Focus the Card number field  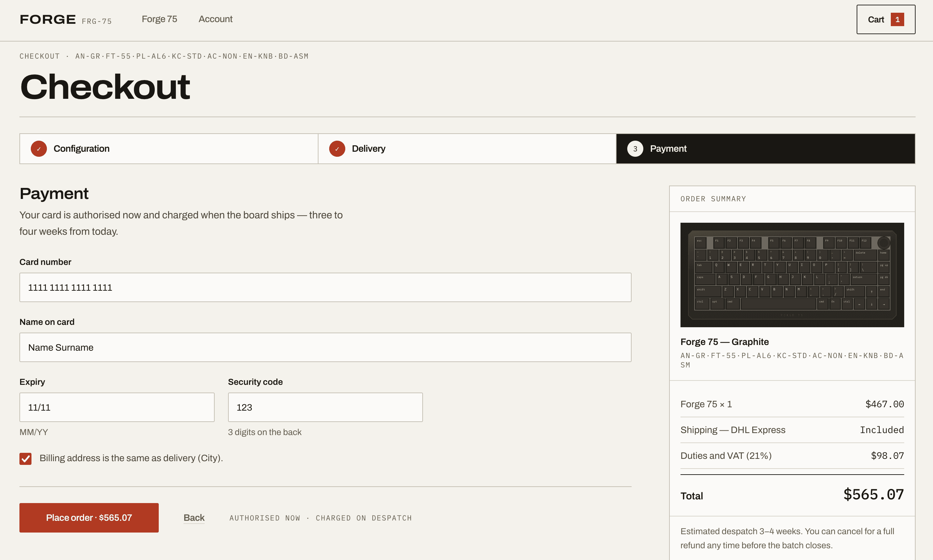point(325,288)
